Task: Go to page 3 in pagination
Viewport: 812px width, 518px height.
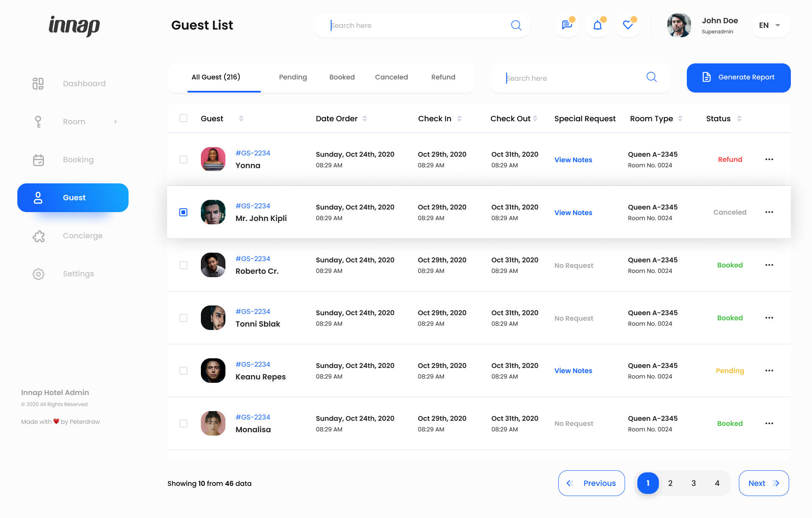Action: pyautogui.click(x=694, y=483)
